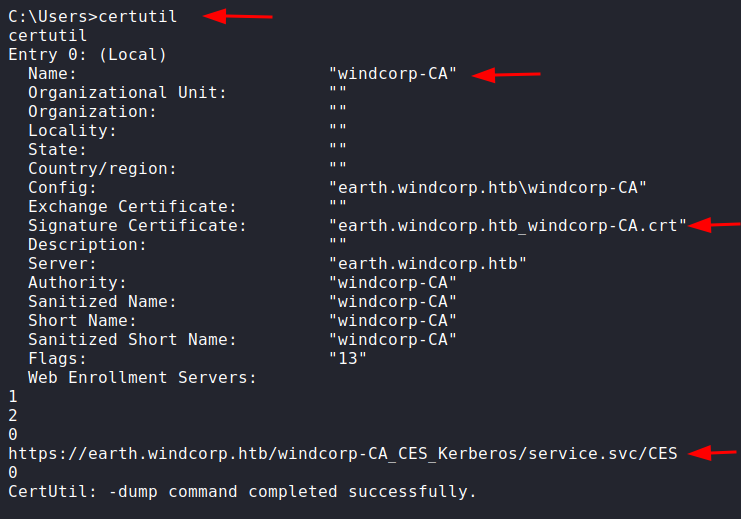This screenshot has height=519, width=741.
Task: Select the Short Name value windcorp-CA
Action: click(x=393, y=320)
